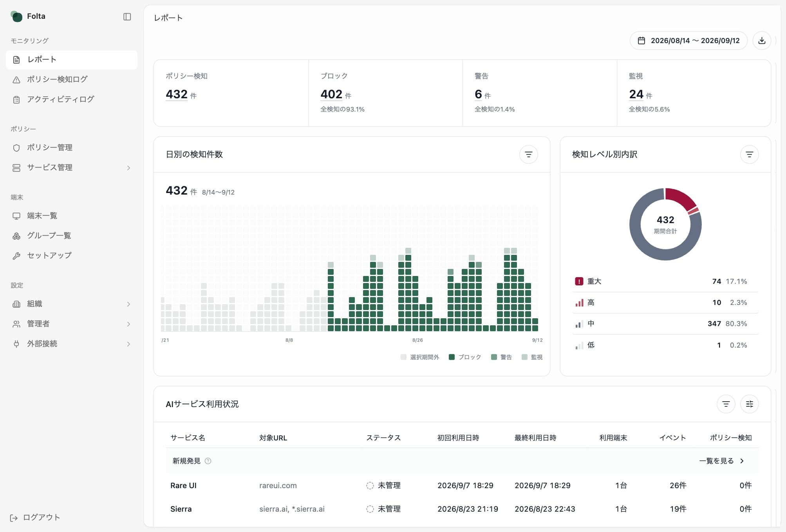Go to ポリシー管理 page
Image resolution: width=786 pixels, height=532 pixels.
pyautogui.click(x=72, y=148)
